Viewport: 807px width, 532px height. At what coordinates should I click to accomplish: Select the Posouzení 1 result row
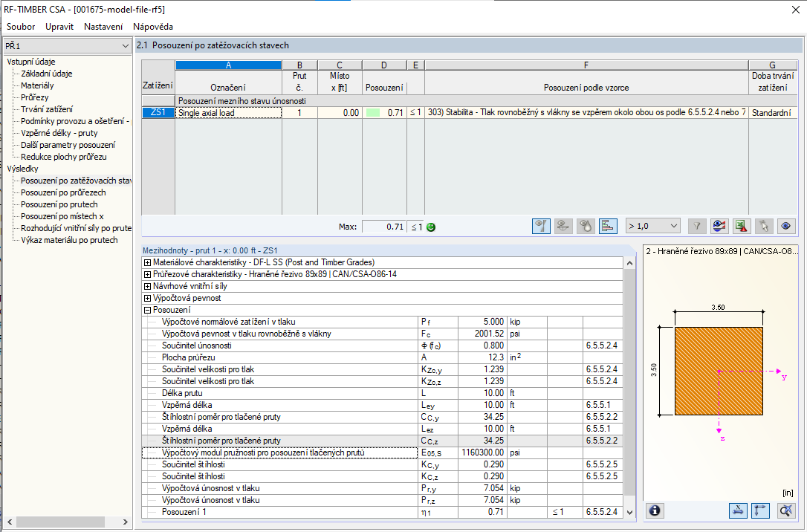[382, 512]
